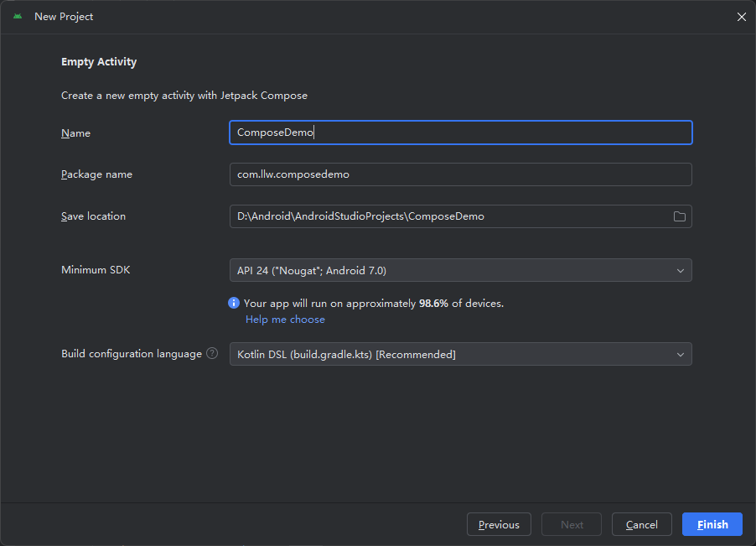Click the Cancel button
Screen dimensions: 756x546
641,523
